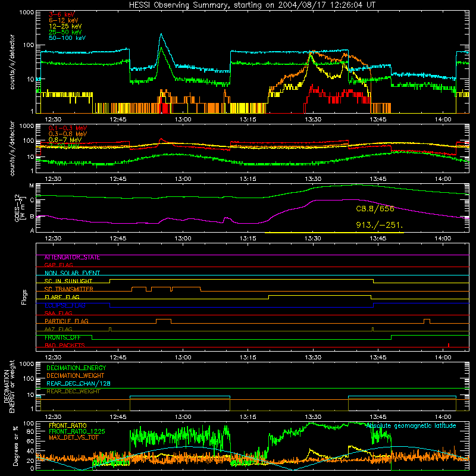The width and height of the screenshot is (476, 476).
Task: Click the REAR_DEC_WEIGHT legend label
Action: [73, 392]
